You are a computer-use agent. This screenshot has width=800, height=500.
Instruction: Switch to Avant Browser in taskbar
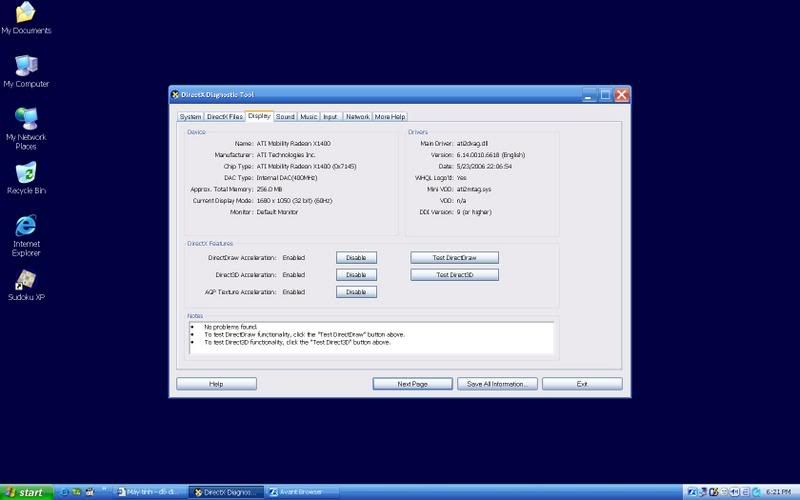tap(301, 492)
